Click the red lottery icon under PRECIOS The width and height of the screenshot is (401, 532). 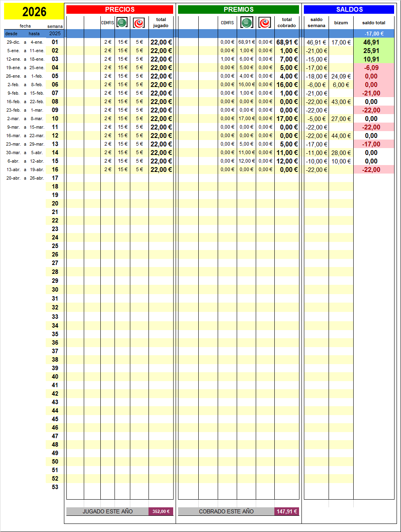(x=139, y=23)
